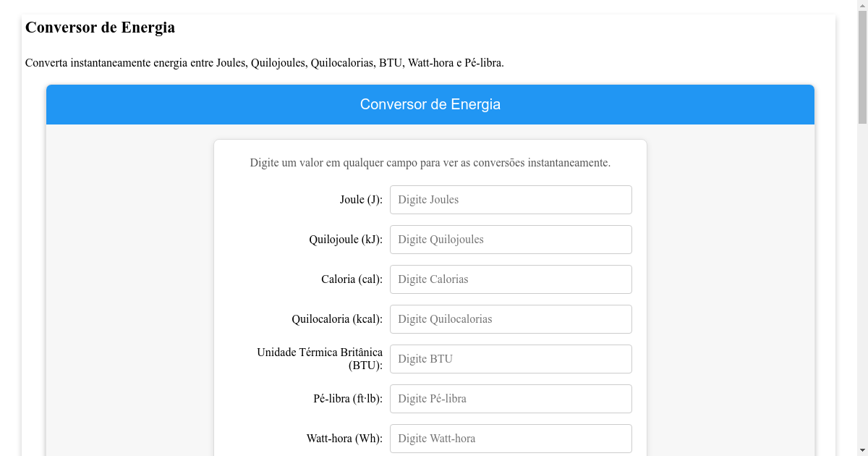Click the Quilocaloria (kcal) label text
The width and height of the screenshot is (868, 456).
coord(337,318)
